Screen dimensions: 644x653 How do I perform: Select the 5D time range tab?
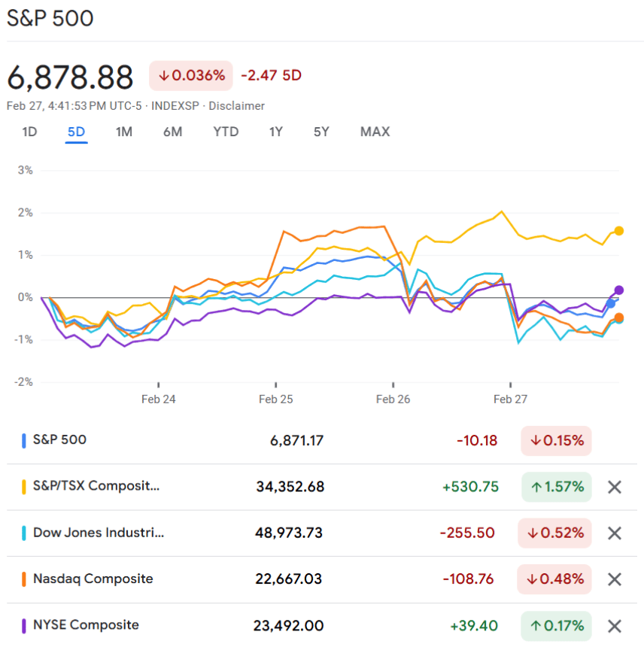(x=76, y=132)
